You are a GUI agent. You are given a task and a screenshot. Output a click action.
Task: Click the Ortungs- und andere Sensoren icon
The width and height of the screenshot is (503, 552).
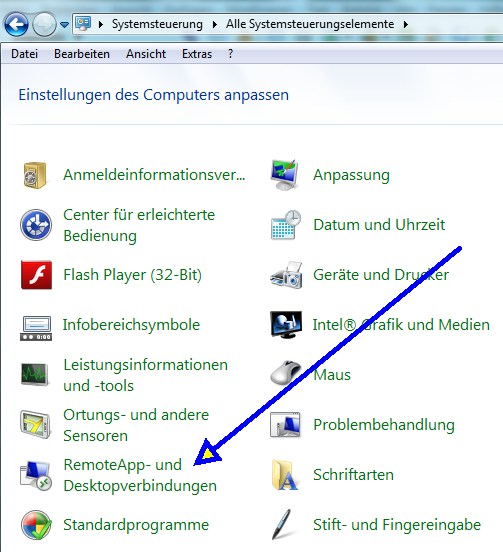coord(35,424)
